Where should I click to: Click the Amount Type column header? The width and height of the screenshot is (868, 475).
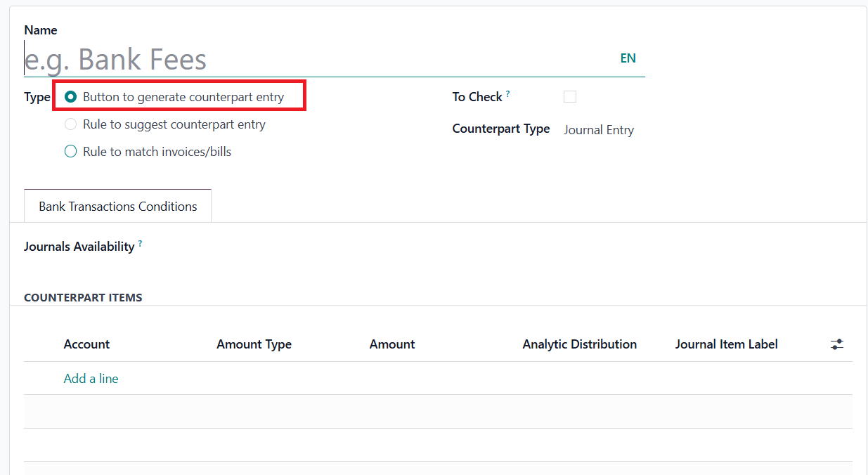click(254, 344)
